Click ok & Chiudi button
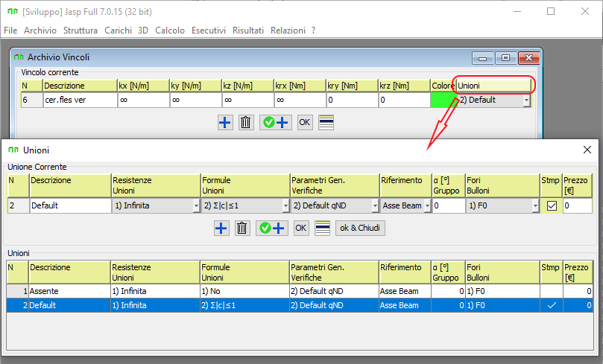Screen dimensions: 603x364 [x=360, y=228]
